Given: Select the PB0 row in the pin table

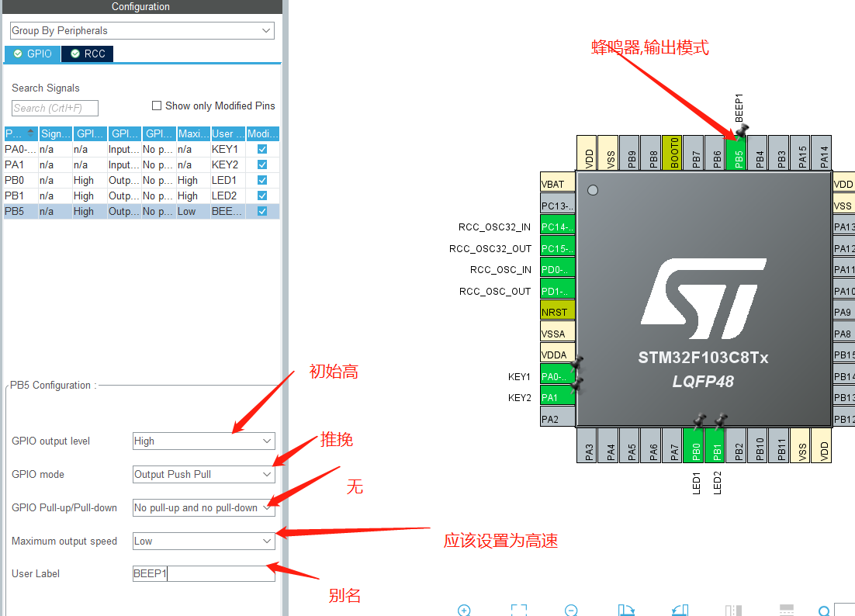Looking at the screenshot, I should coord(142,180).
